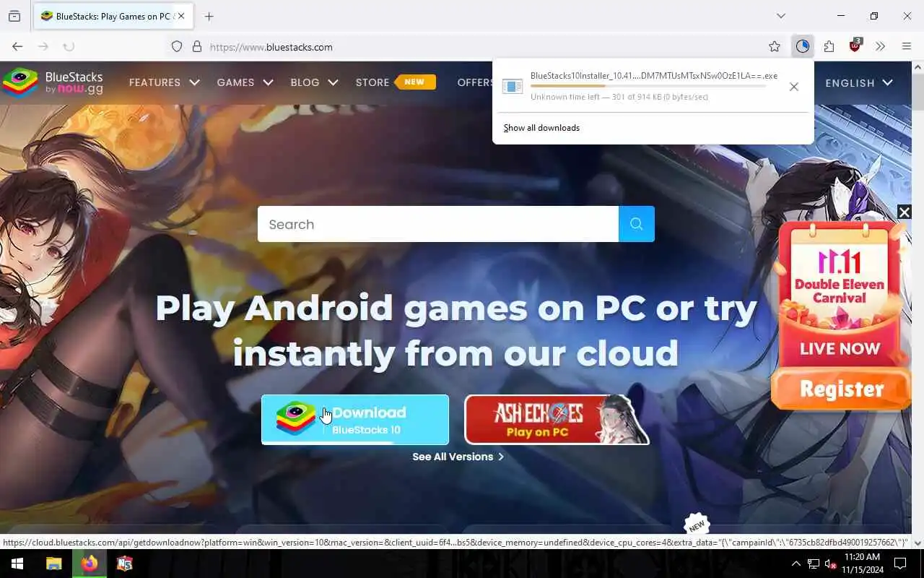Close the Double Eleven Carnival popup
This screenshot has height=578, width=924.
(904, 212)
